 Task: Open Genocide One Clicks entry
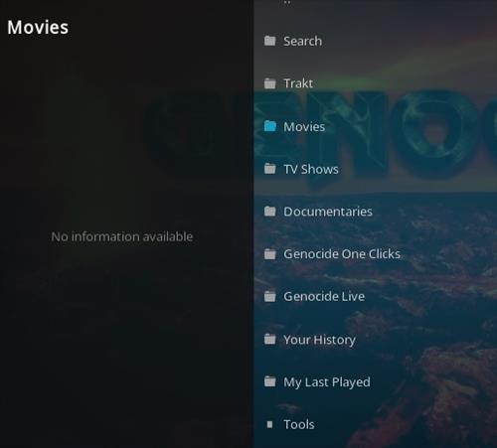click(x=342, y=254)
